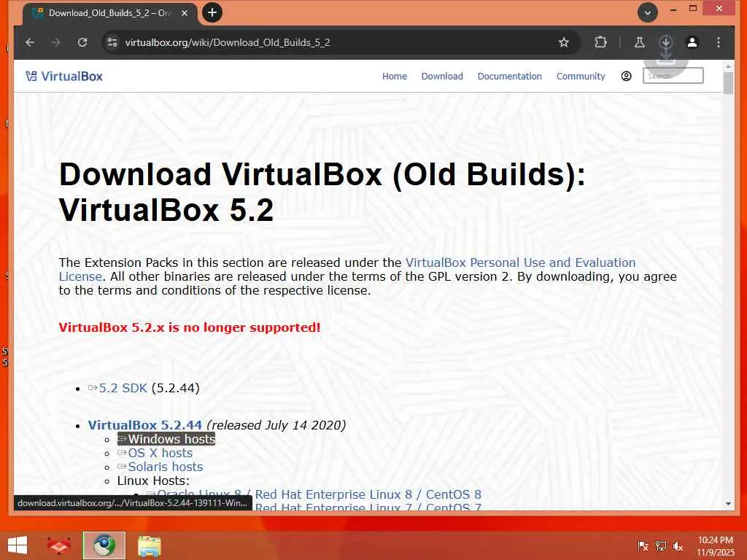Show browser downloads icon
This screenshot has height=560, width=747.
[665, 42]
